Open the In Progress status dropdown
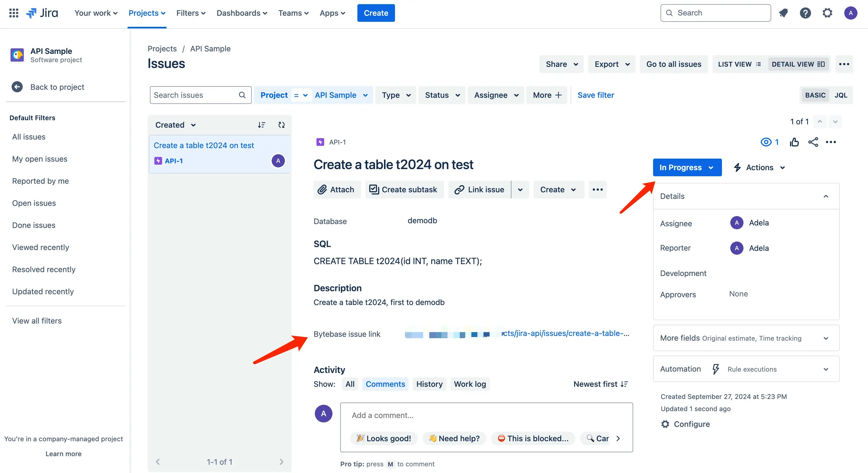Screen dimensions: 868x473 (687, 167)
